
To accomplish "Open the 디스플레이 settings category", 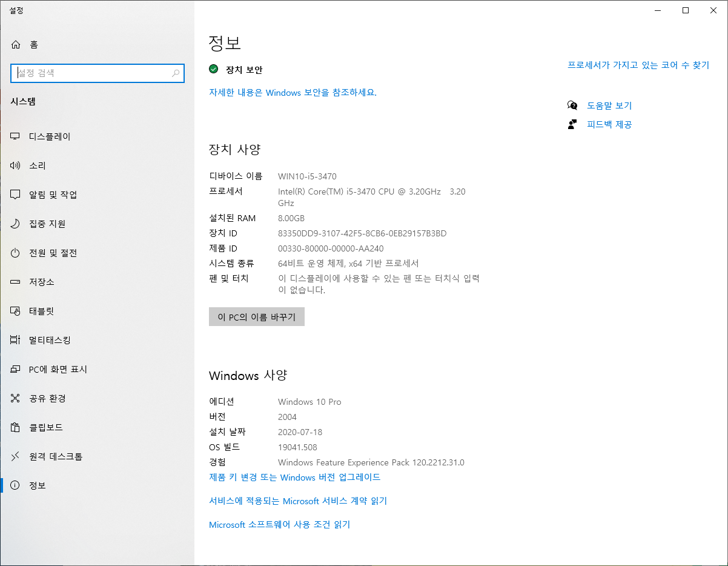I will [x=97, y=136].
